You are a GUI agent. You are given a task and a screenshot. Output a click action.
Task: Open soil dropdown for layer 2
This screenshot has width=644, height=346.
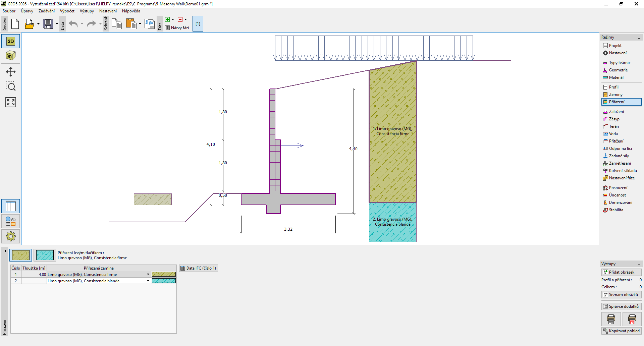148,281
